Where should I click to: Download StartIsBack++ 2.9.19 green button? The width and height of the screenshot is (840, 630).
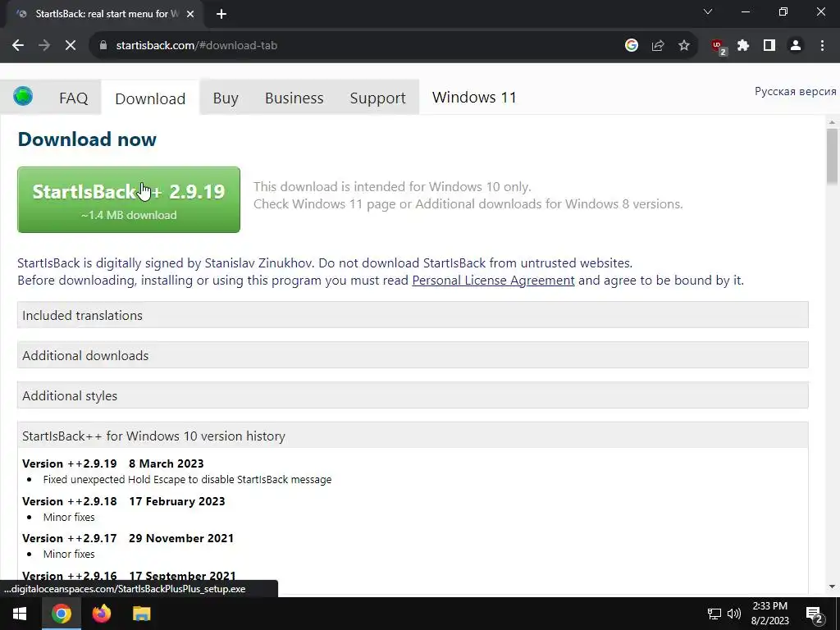tap(129, 200)
